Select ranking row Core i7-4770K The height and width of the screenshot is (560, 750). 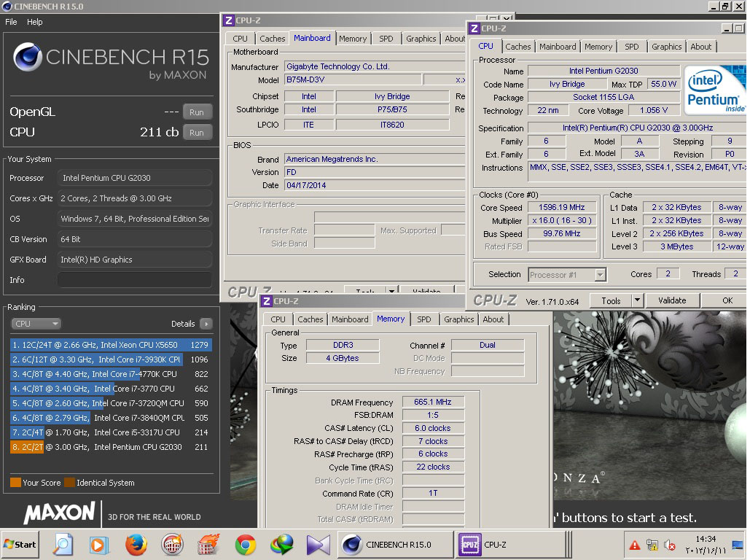[111, 374]
